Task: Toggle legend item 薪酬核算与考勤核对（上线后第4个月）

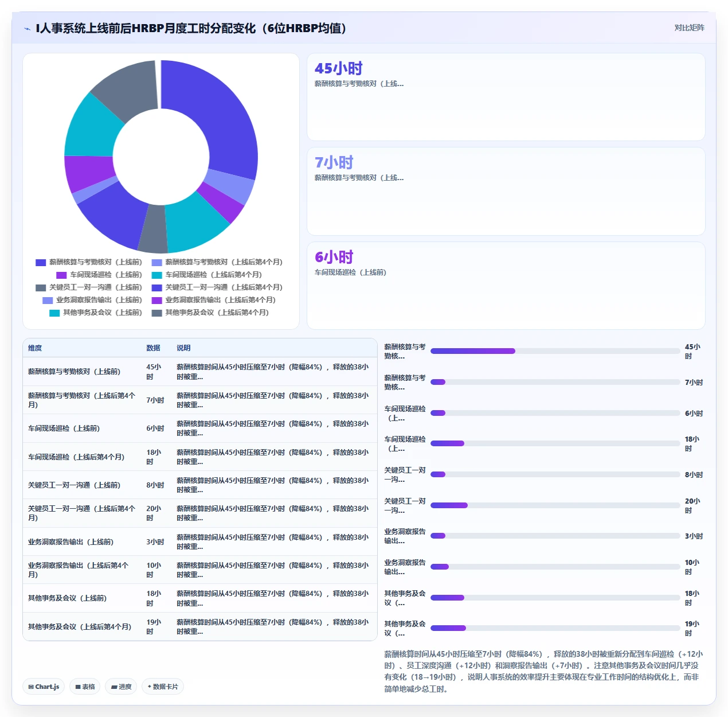Action: (217, 262)
